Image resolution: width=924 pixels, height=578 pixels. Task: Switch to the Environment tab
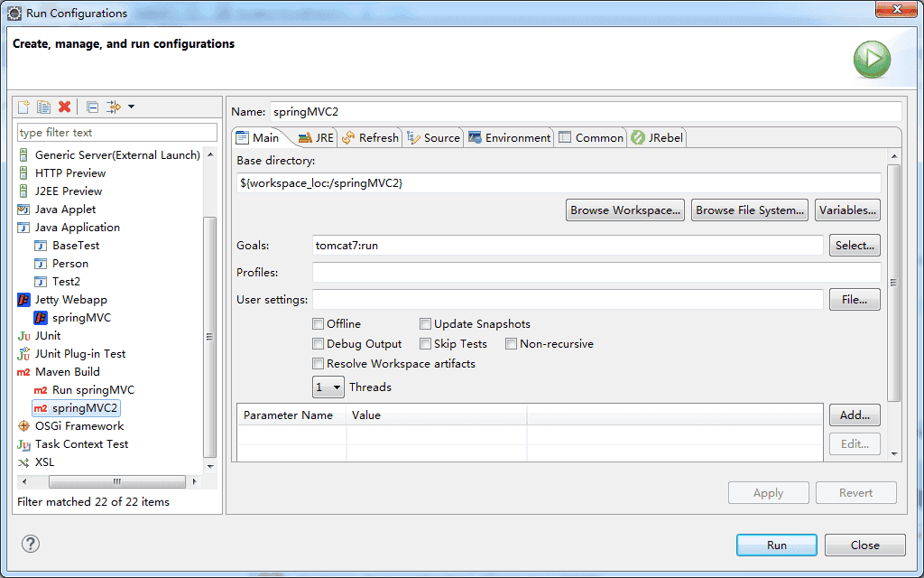518,137
